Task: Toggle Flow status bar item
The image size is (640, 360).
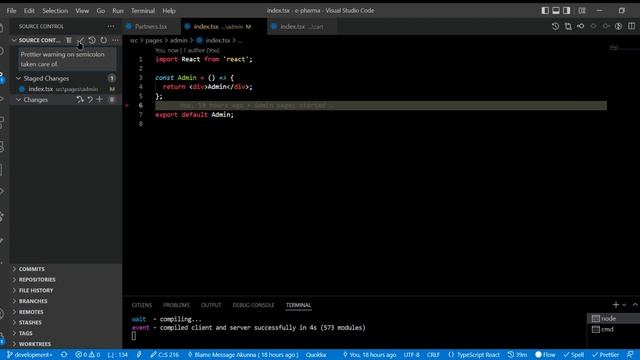Action: click(x=545, y=355)
